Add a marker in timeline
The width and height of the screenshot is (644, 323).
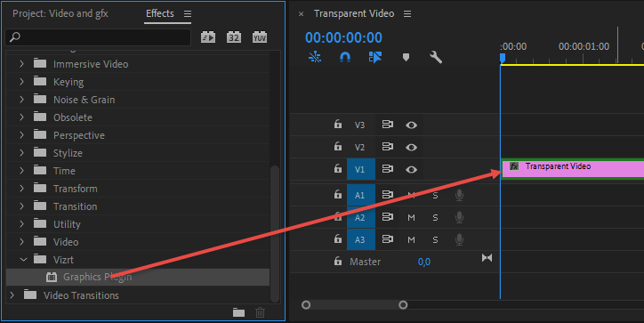[406, 57]
